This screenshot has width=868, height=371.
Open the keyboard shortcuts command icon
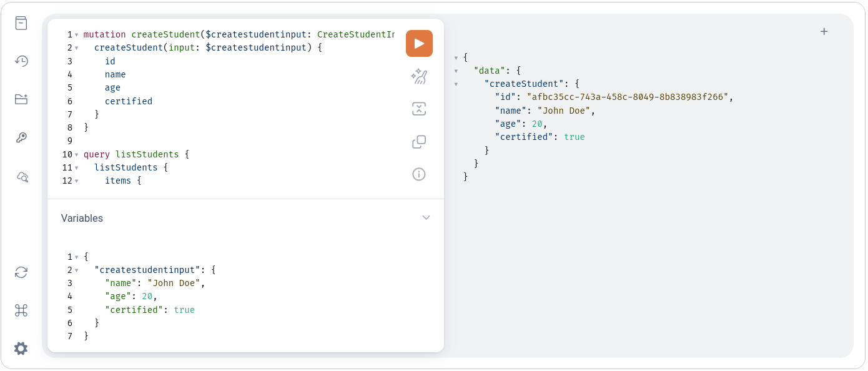click(x=21, y=310)
